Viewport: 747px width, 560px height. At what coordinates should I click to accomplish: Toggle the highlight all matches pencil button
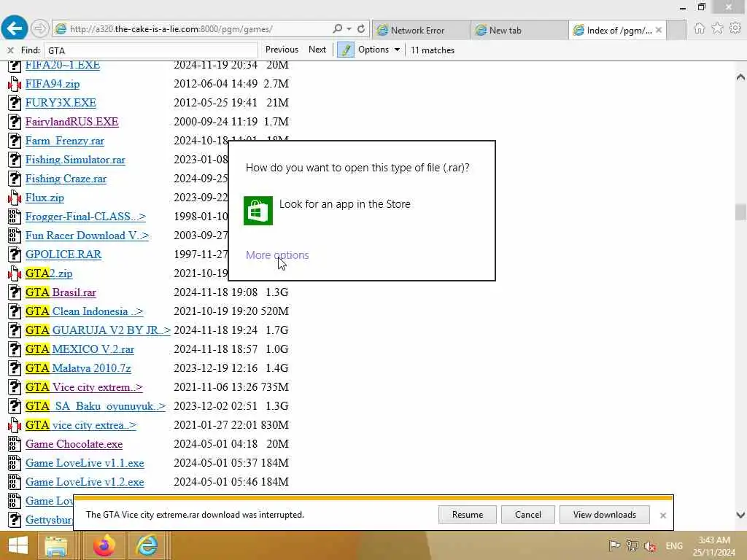pos(345,50)
